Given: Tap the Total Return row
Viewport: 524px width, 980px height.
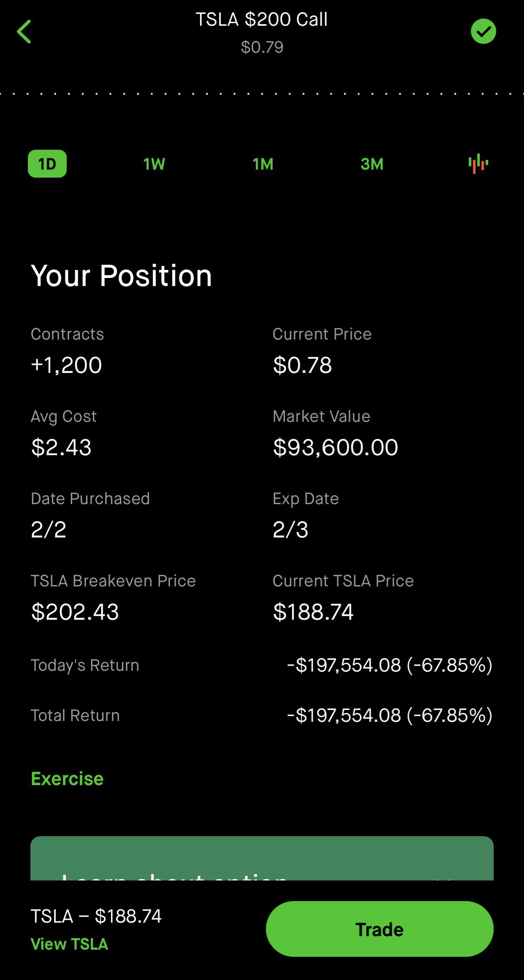Looking at the screenshot, I should (x=262, y=715).
